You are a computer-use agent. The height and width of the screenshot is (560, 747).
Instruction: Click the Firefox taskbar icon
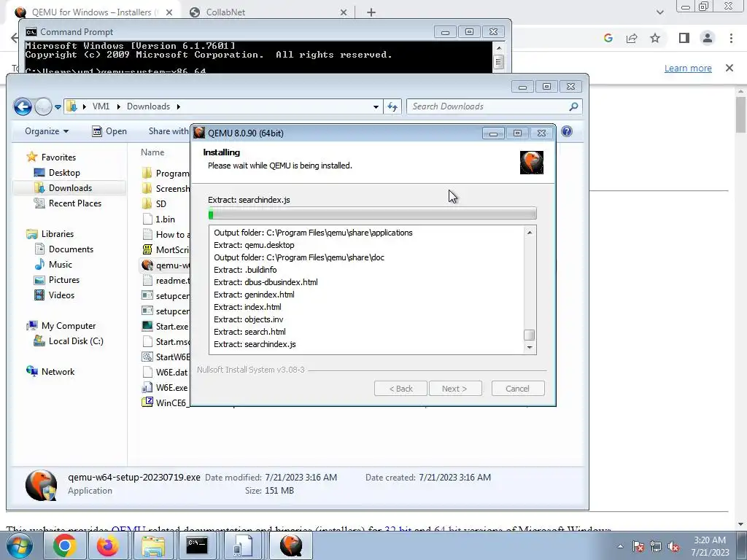tap(108, 545)
